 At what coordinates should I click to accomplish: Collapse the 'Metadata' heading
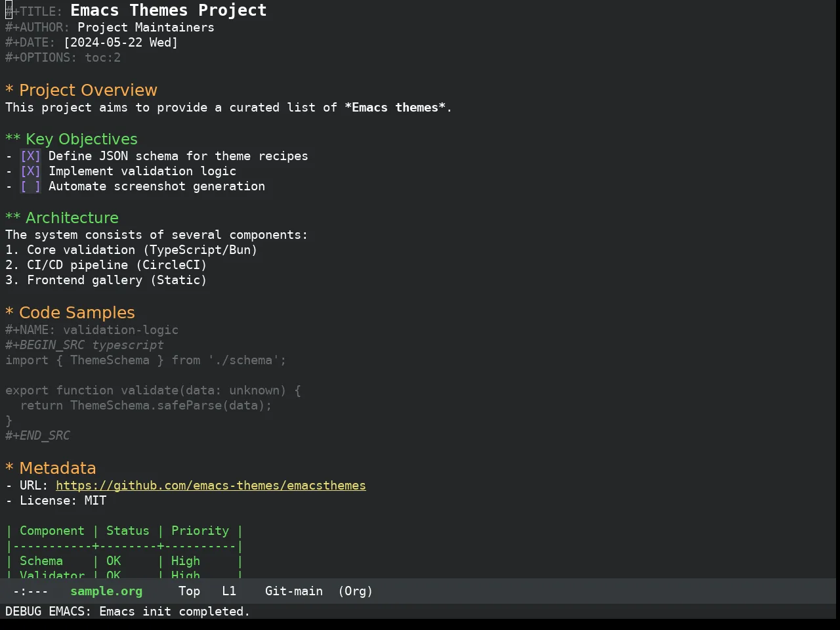51,468
